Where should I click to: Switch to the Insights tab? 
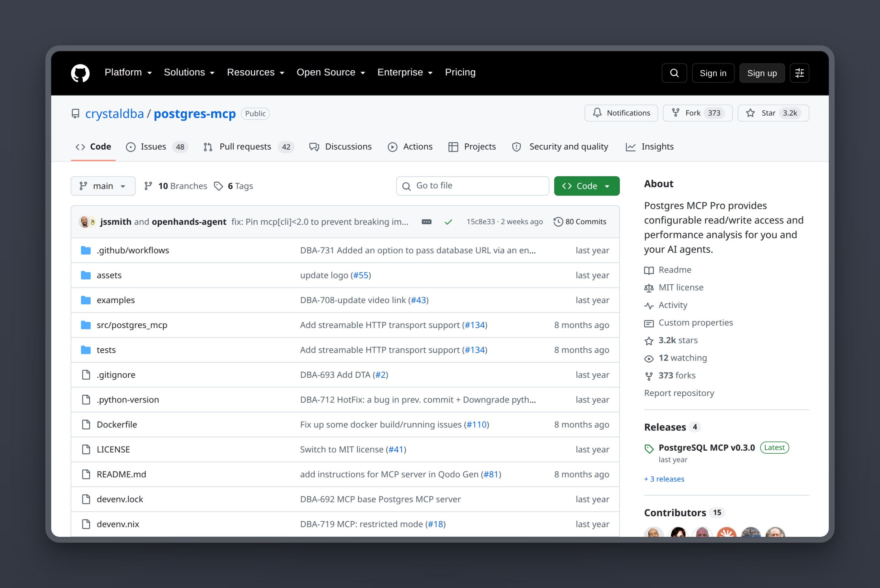[x=650, y=147]
